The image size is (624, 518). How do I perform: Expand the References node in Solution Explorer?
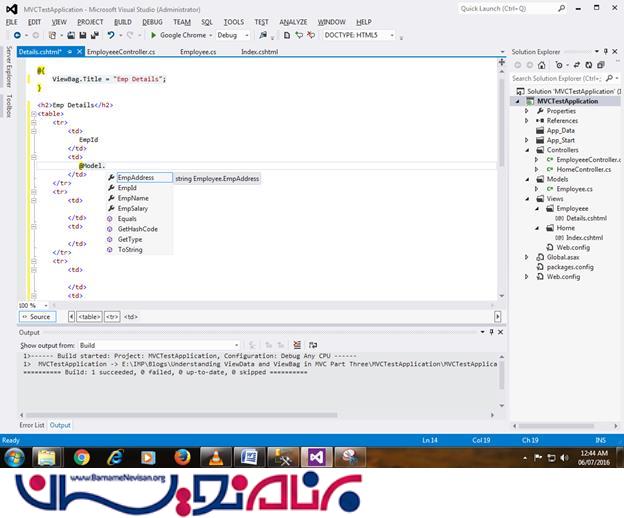coord(527,120)
